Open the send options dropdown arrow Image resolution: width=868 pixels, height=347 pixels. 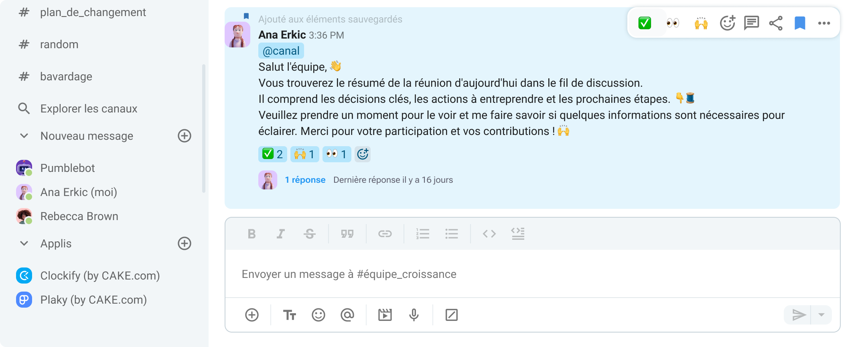(x=821, y=315)
